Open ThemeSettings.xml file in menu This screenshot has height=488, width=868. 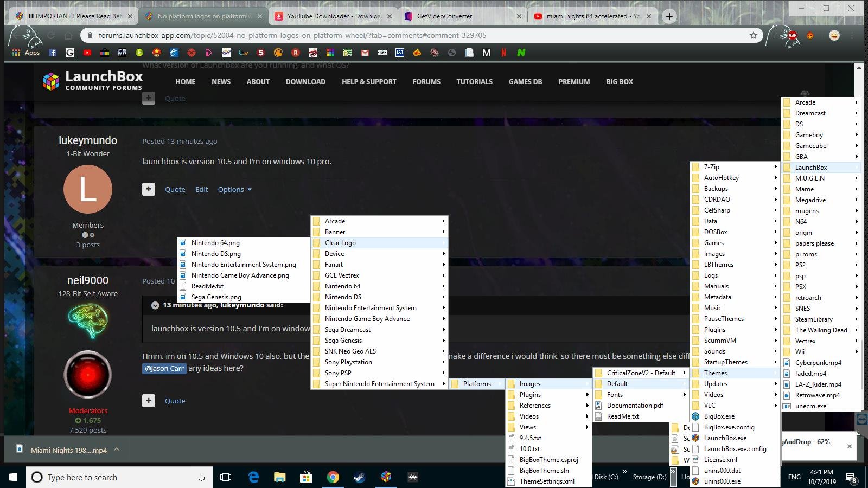point(548,481)
